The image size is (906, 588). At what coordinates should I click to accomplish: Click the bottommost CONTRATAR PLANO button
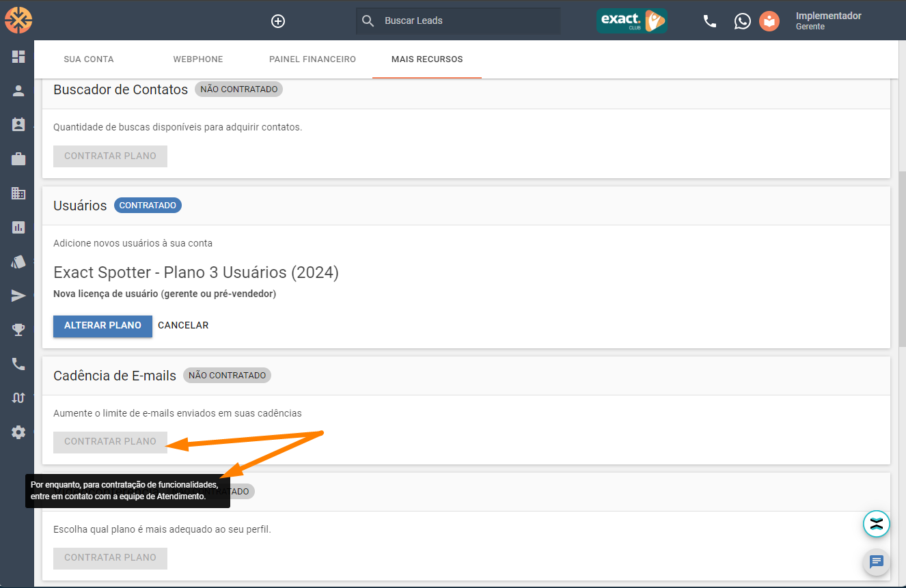pos(110,557)
